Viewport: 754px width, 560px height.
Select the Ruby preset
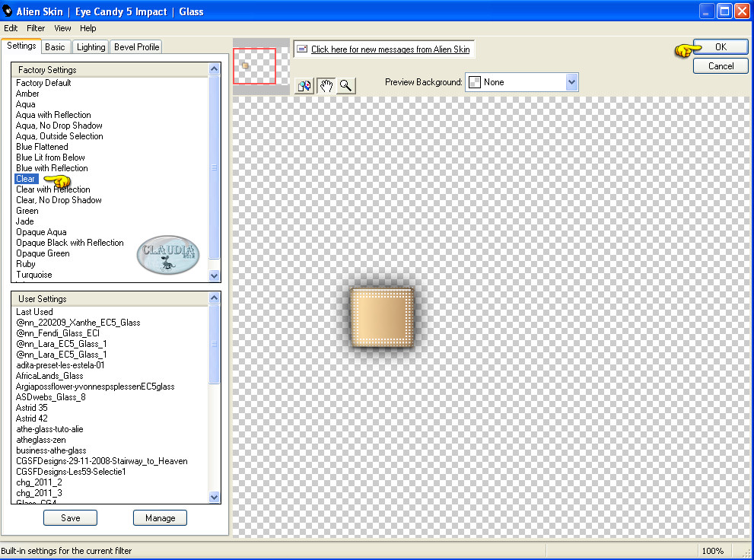point(25,264)
